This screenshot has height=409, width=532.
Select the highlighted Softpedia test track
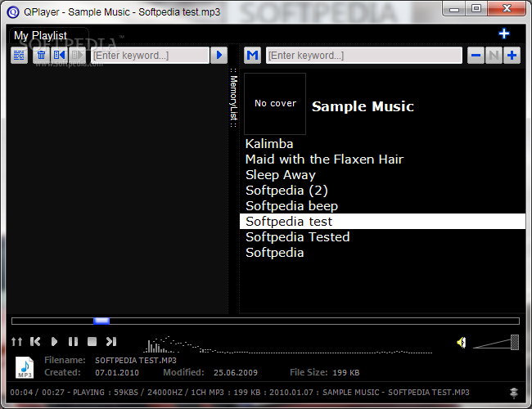click(383, 222)
